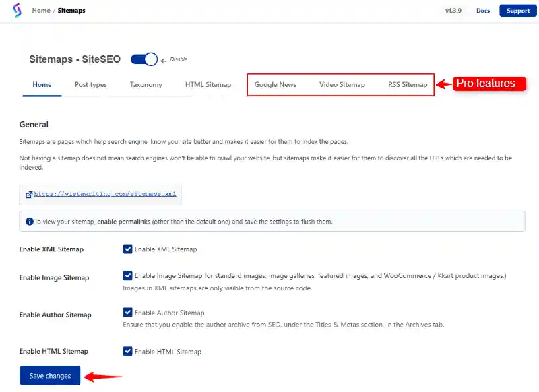
Task: Open the HTML Sitemap tab
Action: coord(208,84)
